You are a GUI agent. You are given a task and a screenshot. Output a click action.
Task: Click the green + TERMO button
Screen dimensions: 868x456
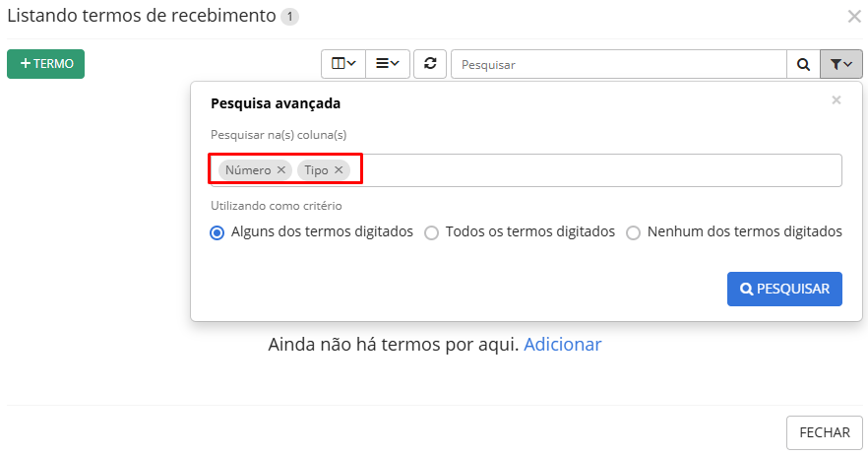pos(45,64)
